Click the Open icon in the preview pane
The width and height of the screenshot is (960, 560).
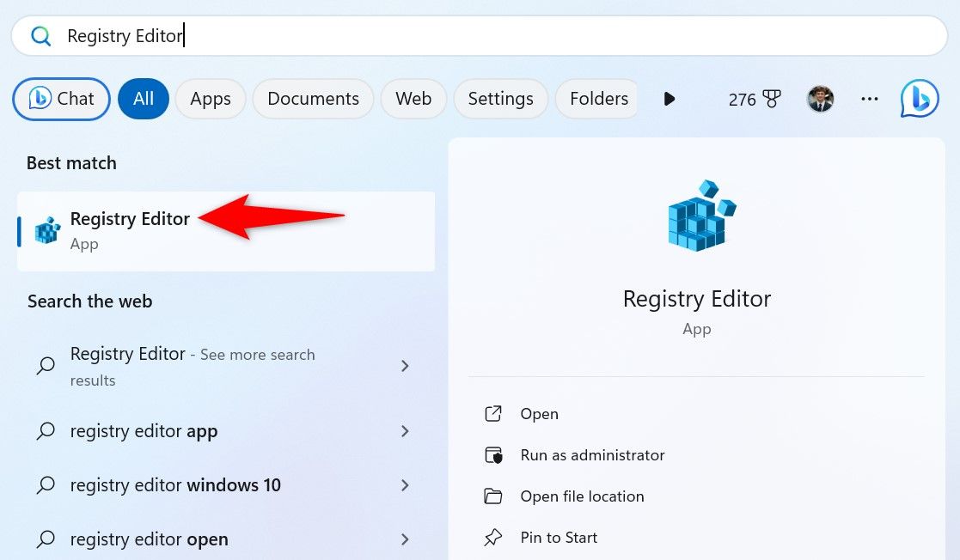(492, 414)
